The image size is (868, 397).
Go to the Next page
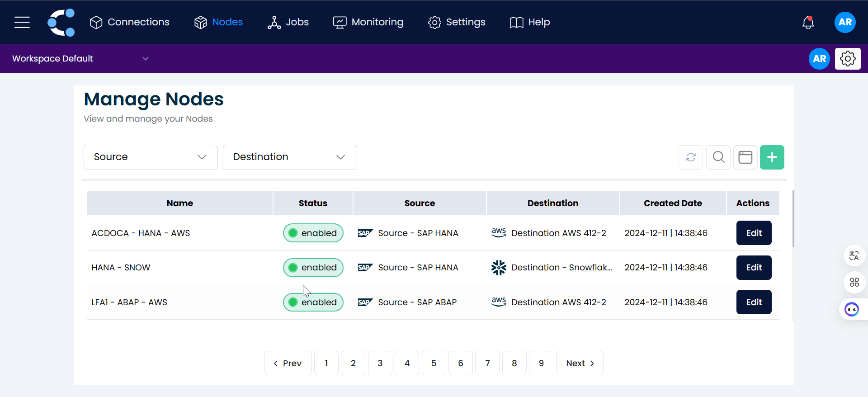point(579,364)
